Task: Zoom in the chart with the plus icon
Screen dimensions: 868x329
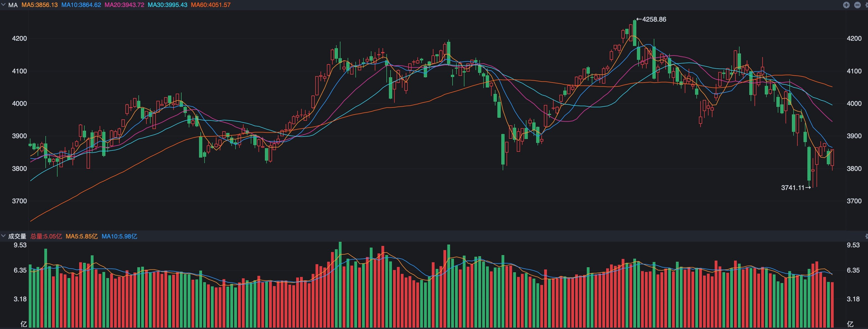Action: (x=846, y=5)
